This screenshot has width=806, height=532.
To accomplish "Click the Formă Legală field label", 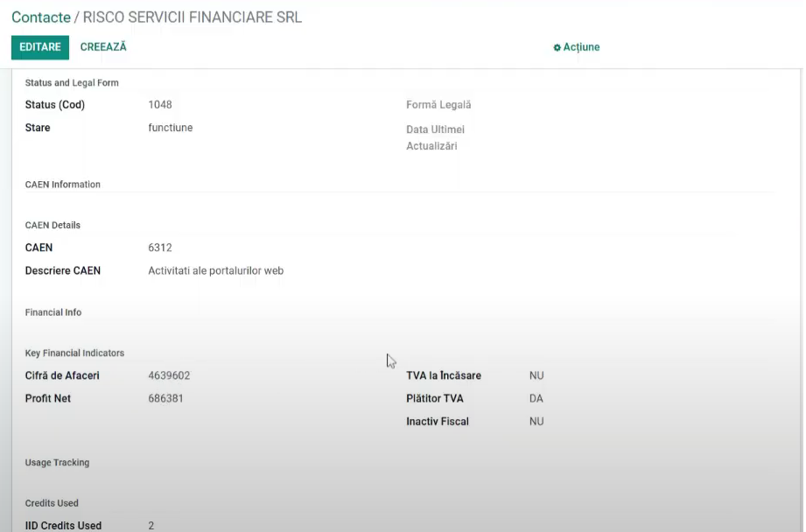I will [438, 105].
